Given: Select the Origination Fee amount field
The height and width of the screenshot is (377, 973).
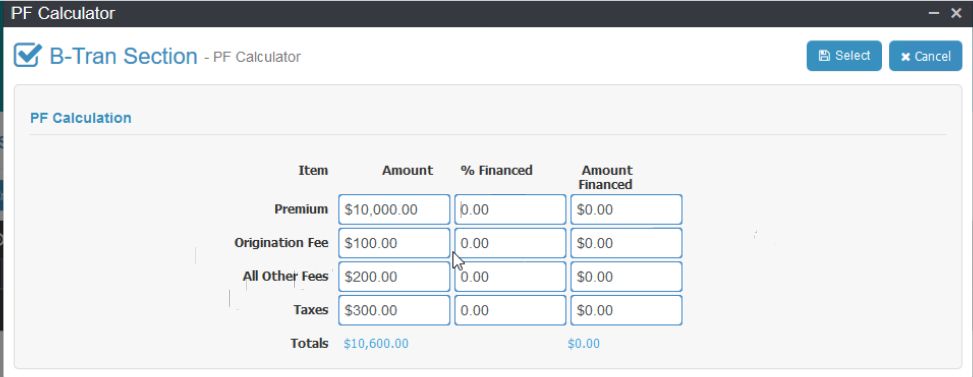Looking at the screenshot, I should pyautogui.click(x=394, y=243).
